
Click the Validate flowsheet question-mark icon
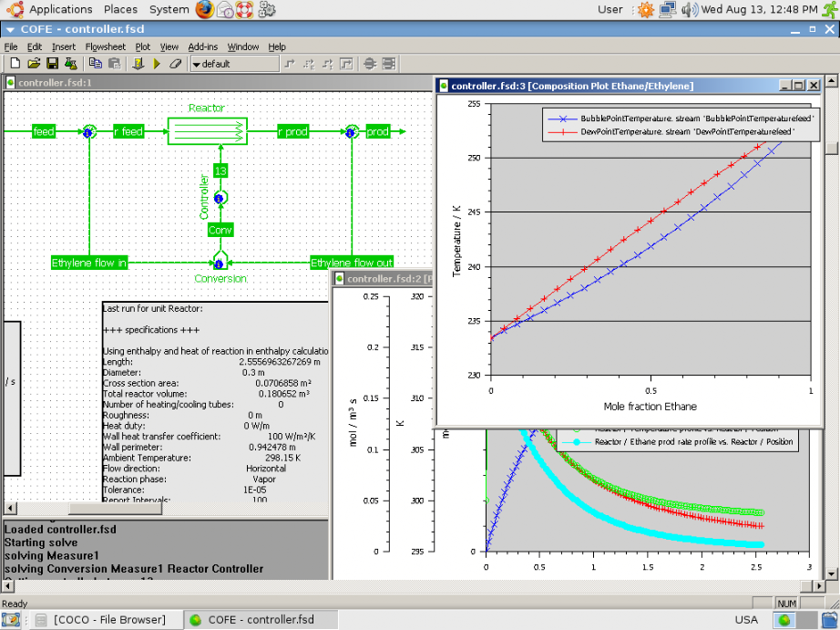pyautogui.click(x=138, y=64)
